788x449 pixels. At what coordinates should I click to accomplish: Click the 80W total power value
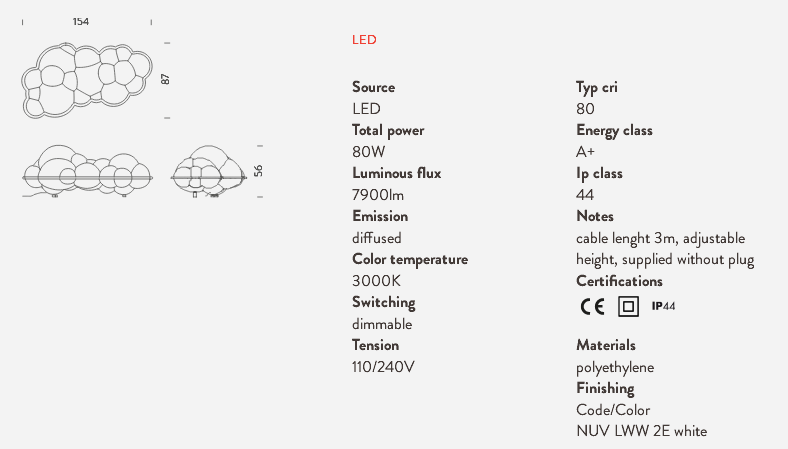pos(368,151)
